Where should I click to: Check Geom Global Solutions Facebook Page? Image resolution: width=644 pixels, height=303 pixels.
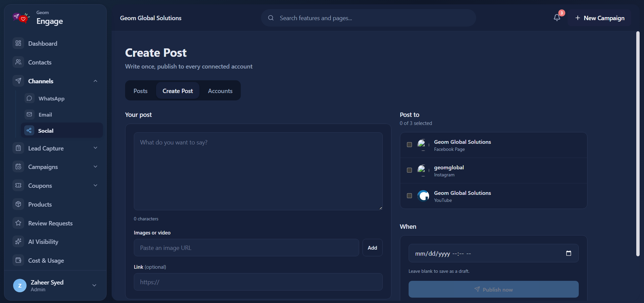click(x=409, y=145)
